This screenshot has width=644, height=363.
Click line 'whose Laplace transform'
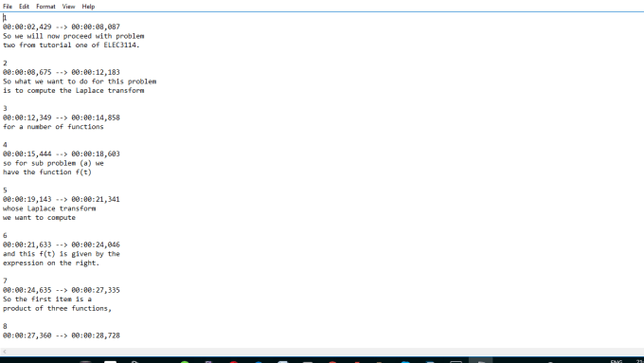click(x=49, y=209)
